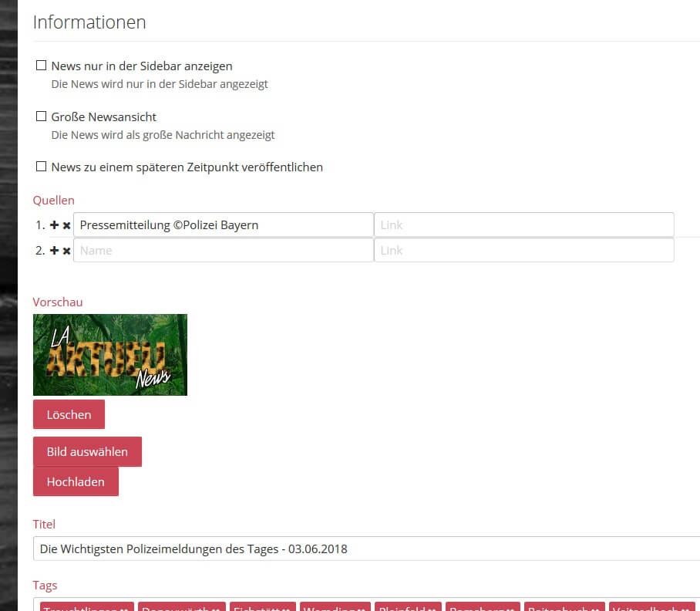This screenshot has width=700, height=611.
Task: Enable 'News nur in der Sidebar anzeigen'
Action: pos(42,66)
